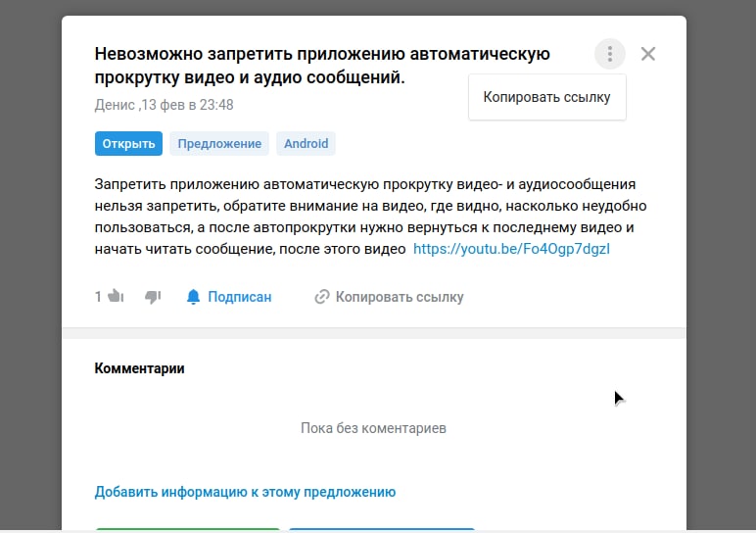This screenshot has width=756, height=533.
Task: Downvote with the thumbs-down icon
Action: (153, 297)
